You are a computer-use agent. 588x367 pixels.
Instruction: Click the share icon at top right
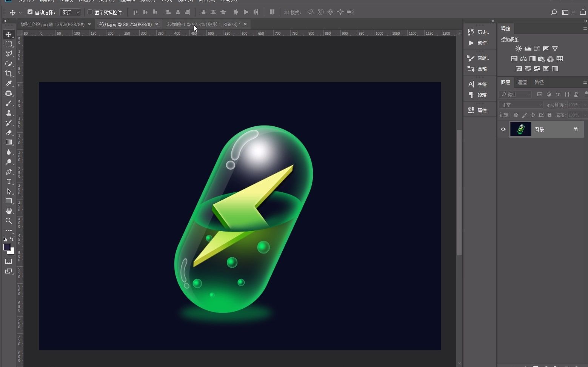click(x=583, y=12)
